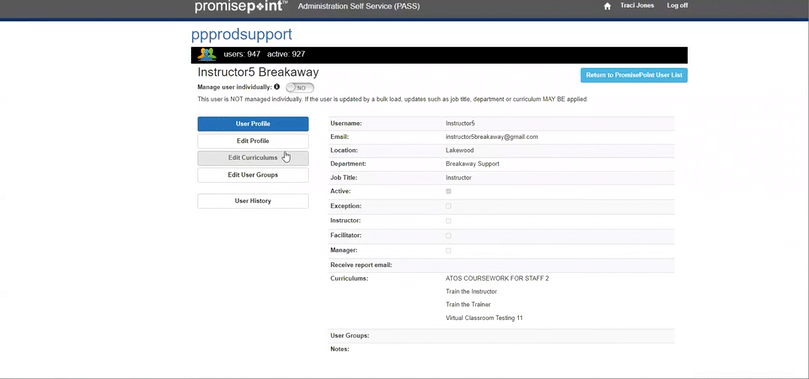The image size is (809, 379).
Task: Click ATOS COURSEWORK FOR STAFF 2
Action: pyautogui.click(x=497, y=278)
